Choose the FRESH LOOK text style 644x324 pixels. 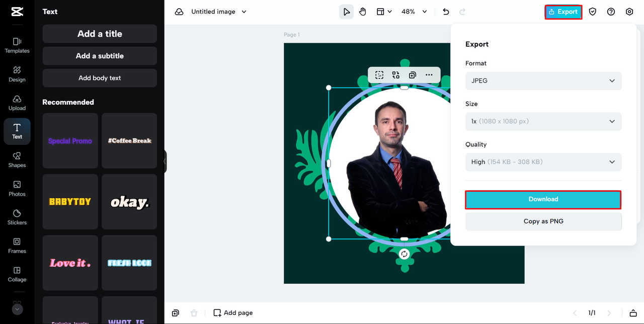coord(129,263)
